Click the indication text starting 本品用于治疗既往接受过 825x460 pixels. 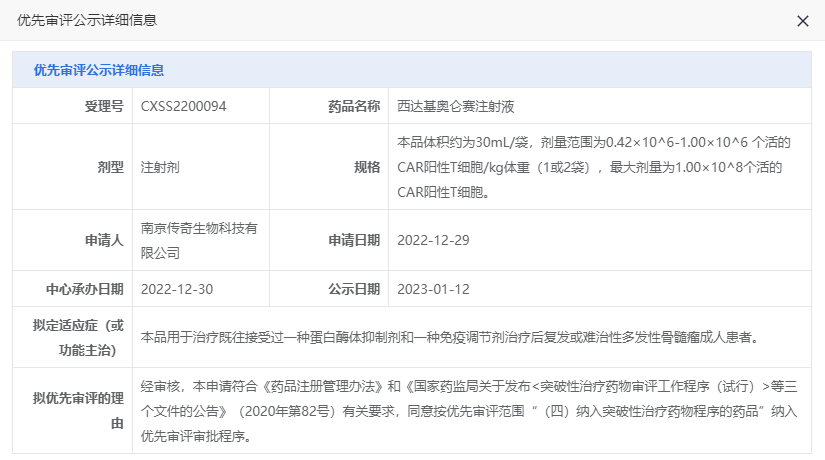tap(451, 337)
